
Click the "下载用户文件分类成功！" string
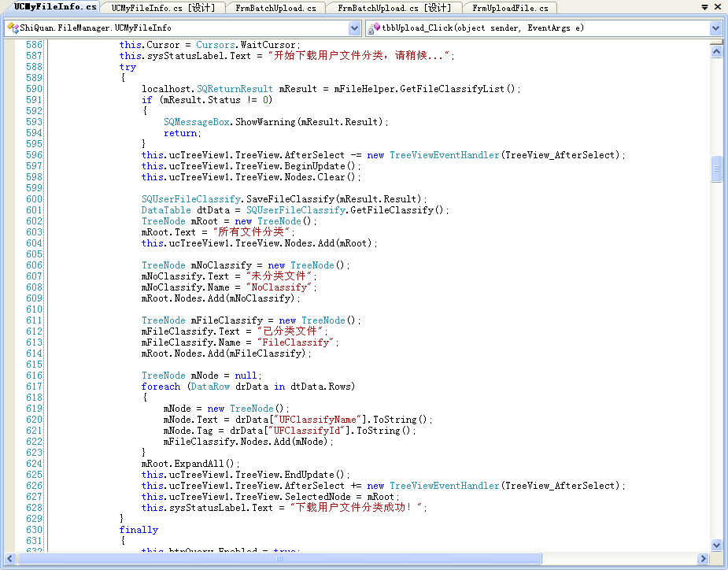pyautogui.click(x=356, y=507)
